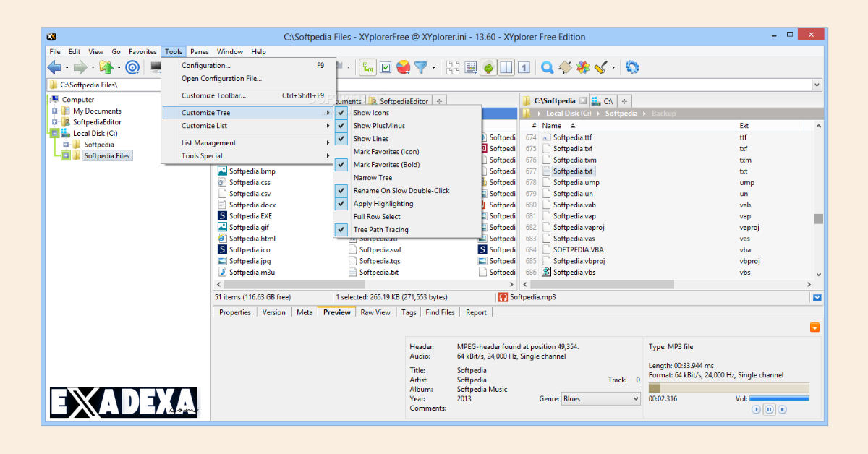This screenshot has height=454, width=868.
Task: Open Find Files via the magnifier icon
Action: tap(547, 67)
